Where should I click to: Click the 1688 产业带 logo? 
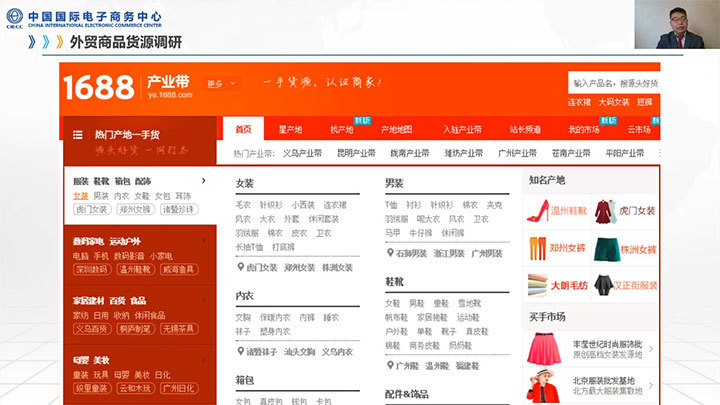tap(126, 87)
